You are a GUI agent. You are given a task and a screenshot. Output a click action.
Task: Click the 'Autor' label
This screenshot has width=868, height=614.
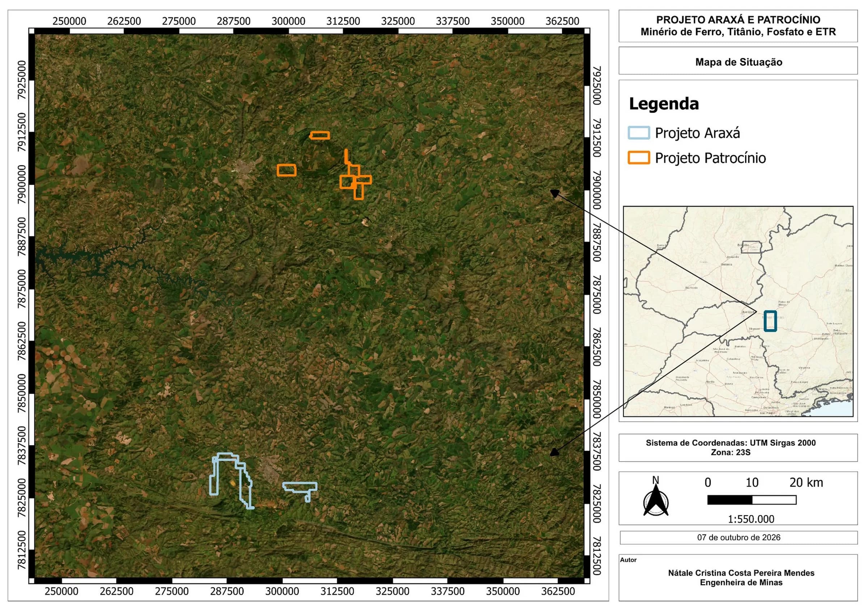pos(628,560)
